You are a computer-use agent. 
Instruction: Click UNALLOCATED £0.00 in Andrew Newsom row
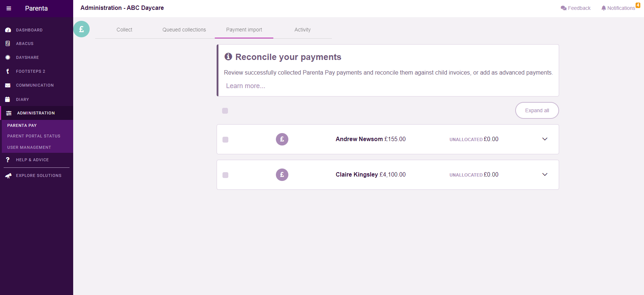click(x=474, y=139)
